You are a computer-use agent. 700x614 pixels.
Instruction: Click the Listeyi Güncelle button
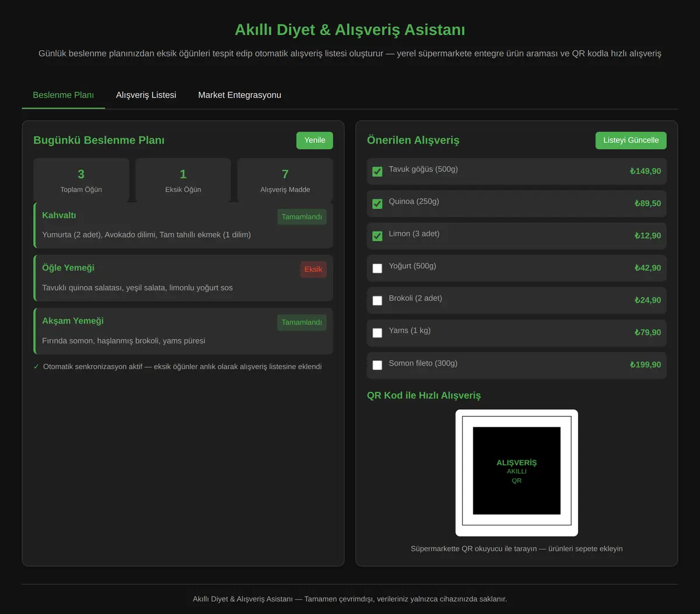click(x=631, y=141)
